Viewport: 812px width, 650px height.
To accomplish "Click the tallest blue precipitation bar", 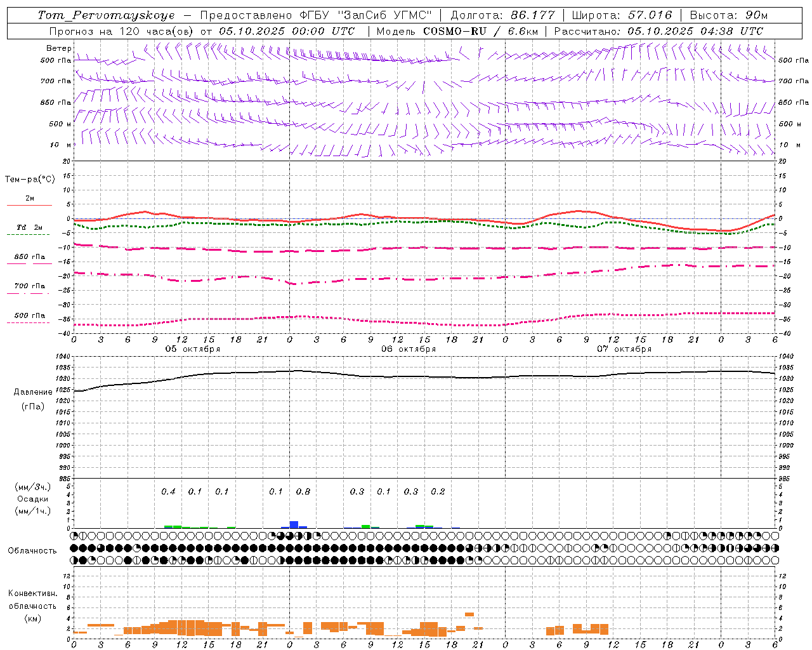I will [294, 524].
